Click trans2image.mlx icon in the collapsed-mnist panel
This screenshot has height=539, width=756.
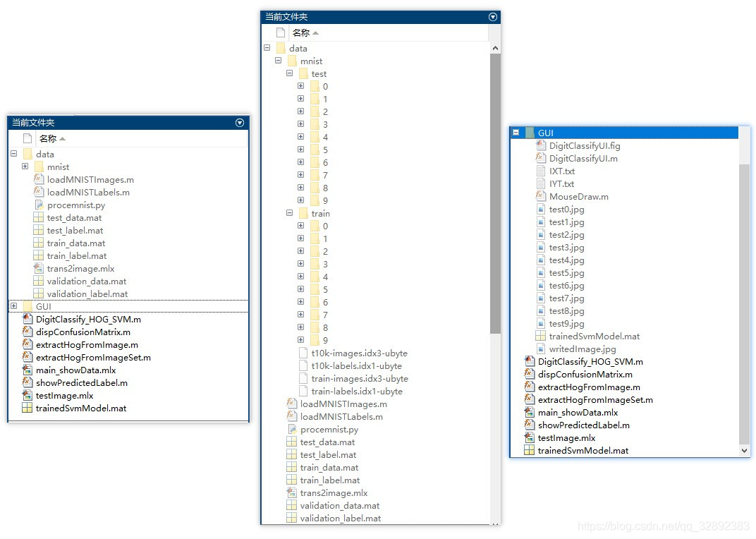point(39,268)
